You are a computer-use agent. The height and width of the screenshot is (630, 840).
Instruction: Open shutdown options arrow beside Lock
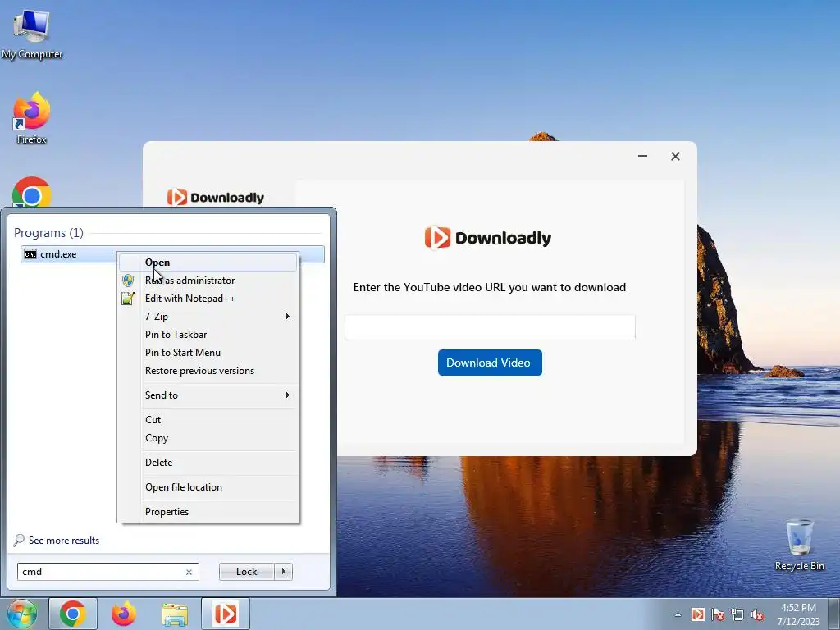pyautogui.click(x=283, y=572)
